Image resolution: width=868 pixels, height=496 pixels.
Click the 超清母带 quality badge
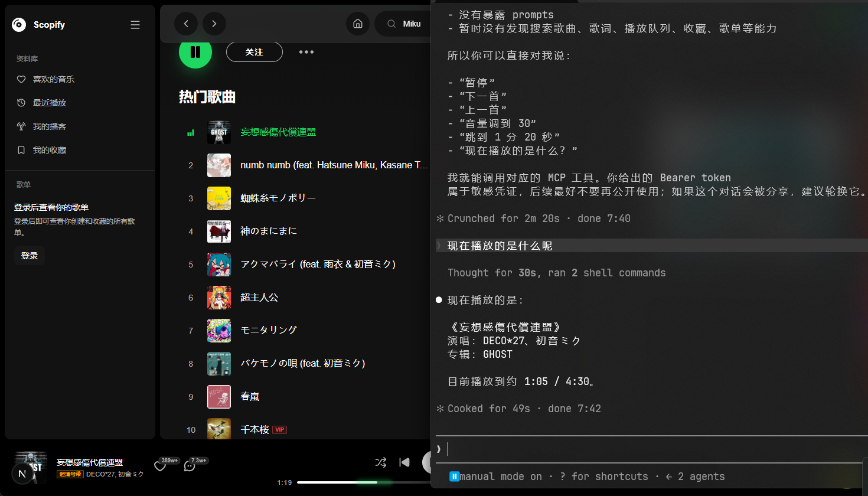[70, 474]
